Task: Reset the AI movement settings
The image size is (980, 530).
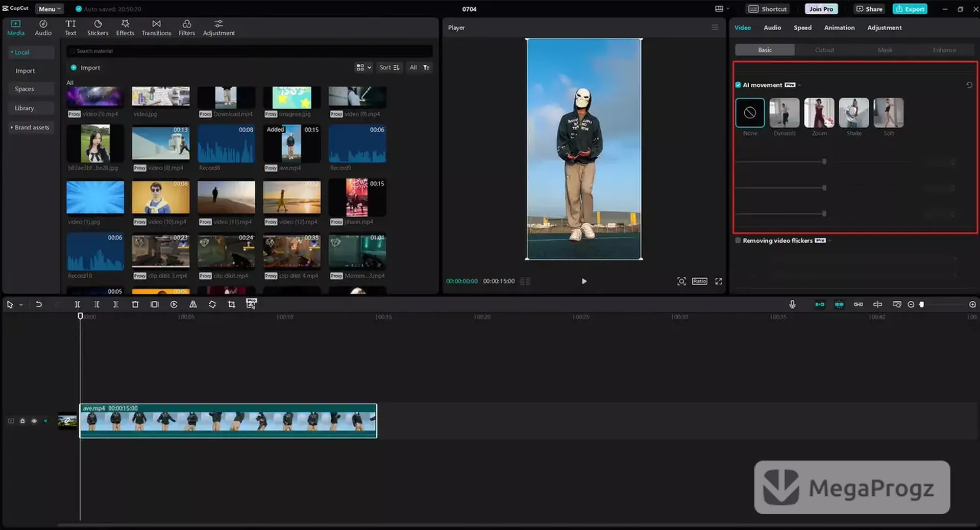Action: coord(969,85)
